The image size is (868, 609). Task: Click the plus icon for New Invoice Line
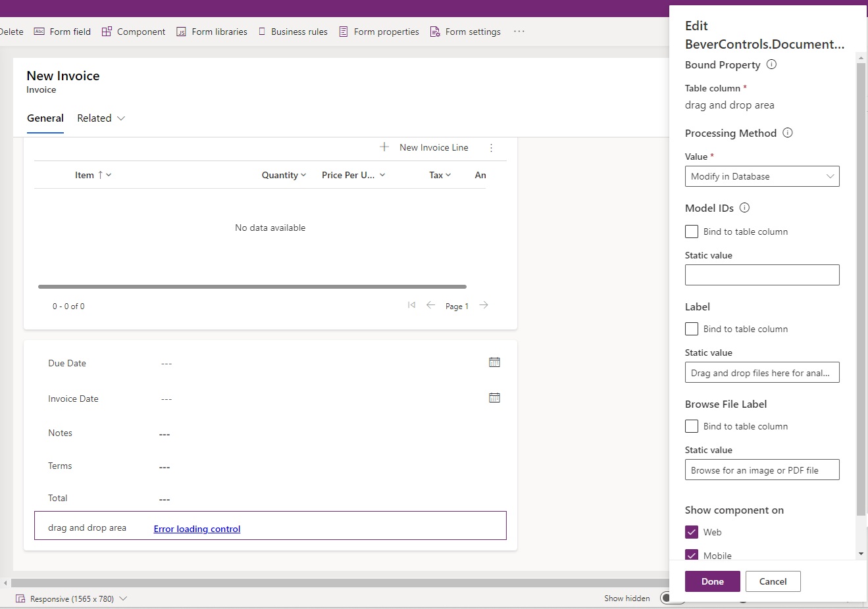tap(384, 147)
